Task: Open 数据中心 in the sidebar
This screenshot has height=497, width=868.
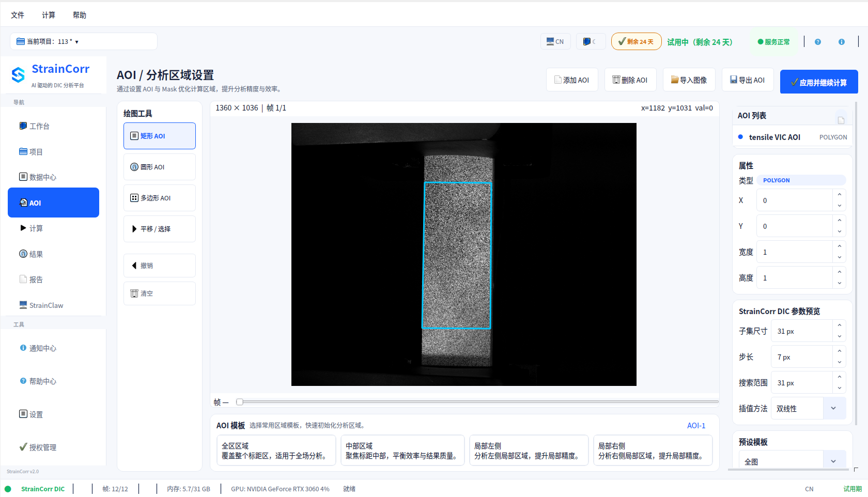Action: (53, 177)
